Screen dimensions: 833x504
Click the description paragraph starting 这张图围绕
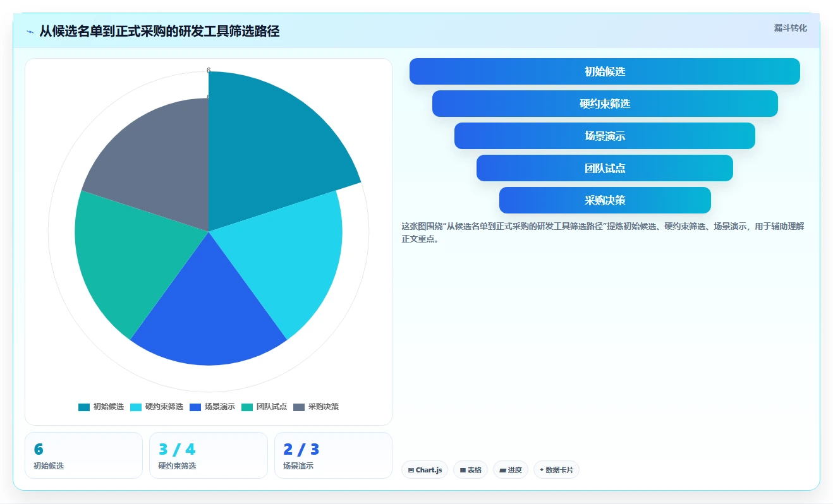click(603, 232)
